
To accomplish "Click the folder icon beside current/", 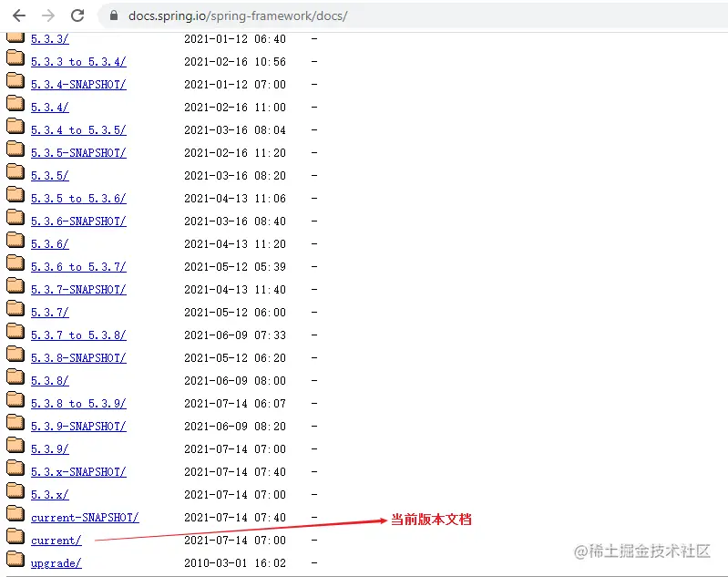I will pos(15,536).
